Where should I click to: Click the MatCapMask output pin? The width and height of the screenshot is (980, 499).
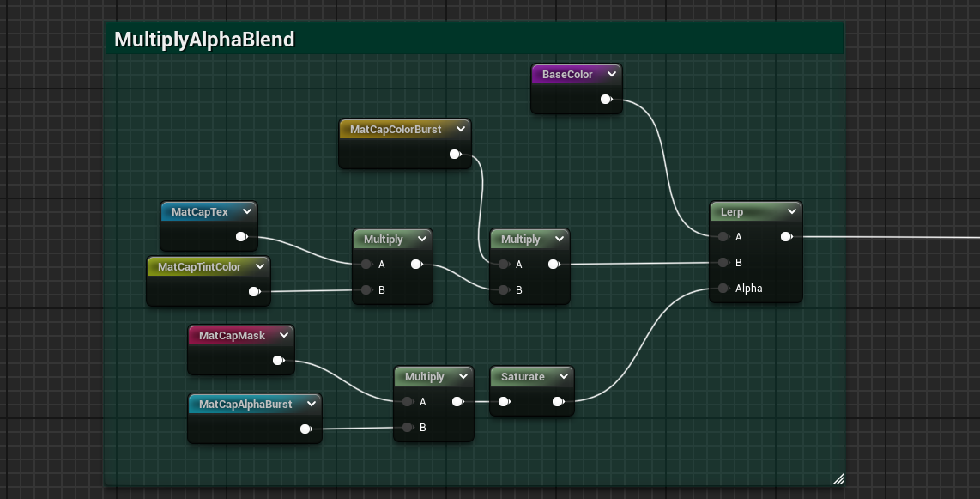[x=278, y=361]
